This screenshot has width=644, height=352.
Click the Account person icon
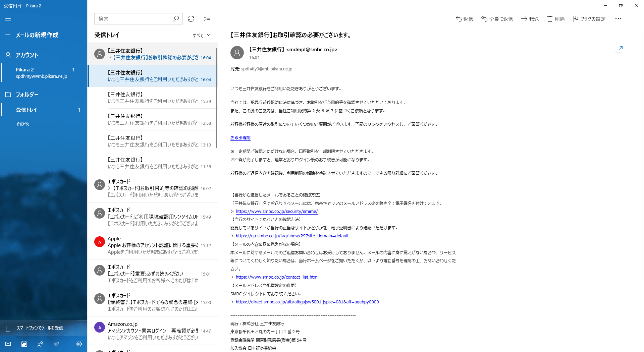[8, 55]
